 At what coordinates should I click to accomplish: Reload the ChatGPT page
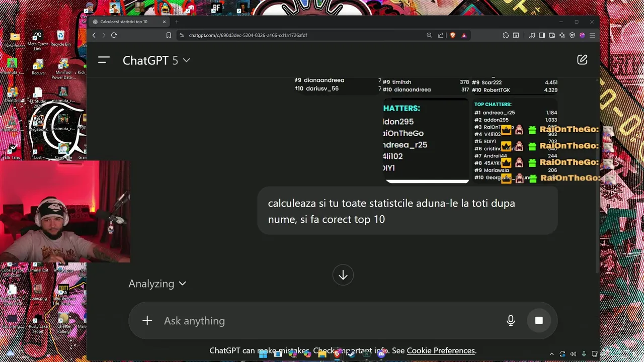pyautogui.click(x=114, y=35)
